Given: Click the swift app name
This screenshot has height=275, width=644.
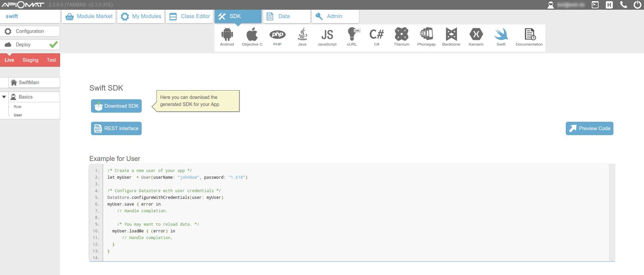Looking at the screenshot, I should click(x=12, y=16).
